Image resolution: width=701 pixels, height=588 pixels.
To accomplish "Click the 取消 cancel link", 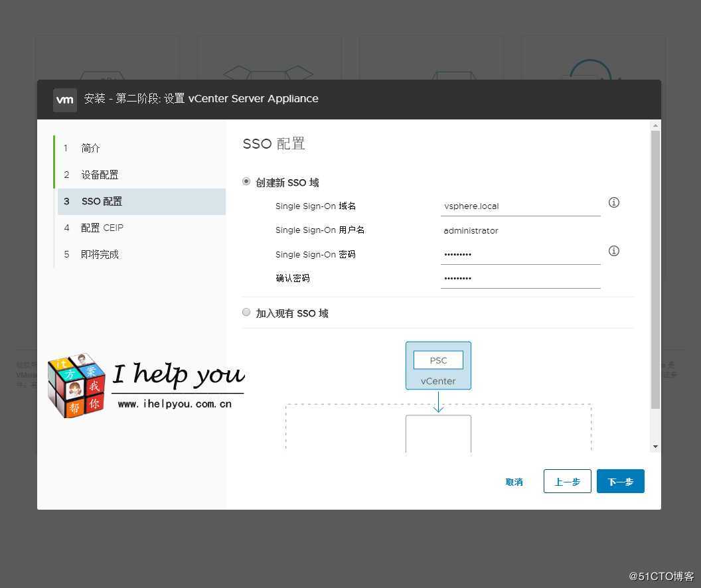I will [514, 482].
